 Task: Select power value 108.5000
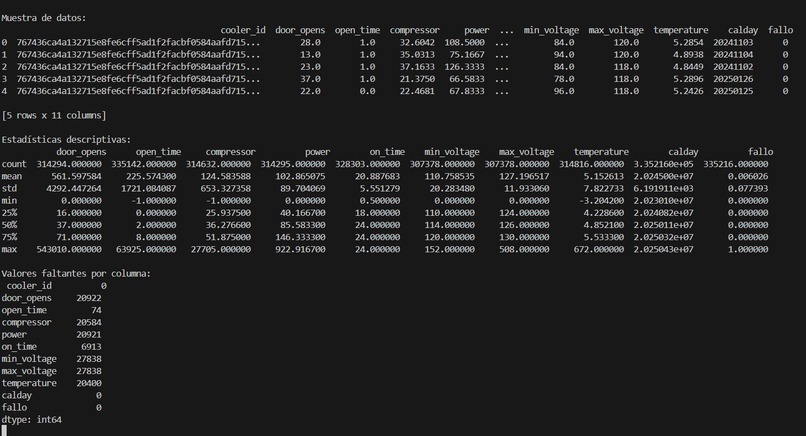point(464,43)
